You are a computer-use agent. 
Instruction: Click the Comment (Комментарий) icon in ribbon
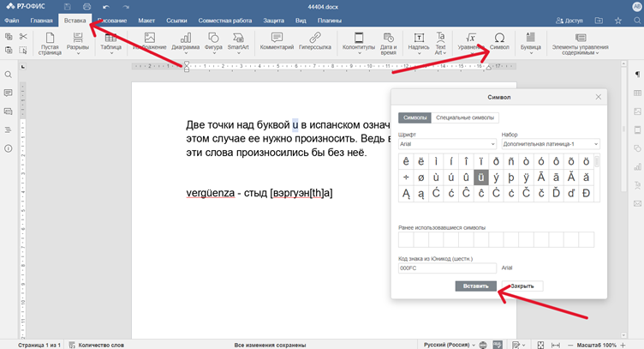coord(277,43)
